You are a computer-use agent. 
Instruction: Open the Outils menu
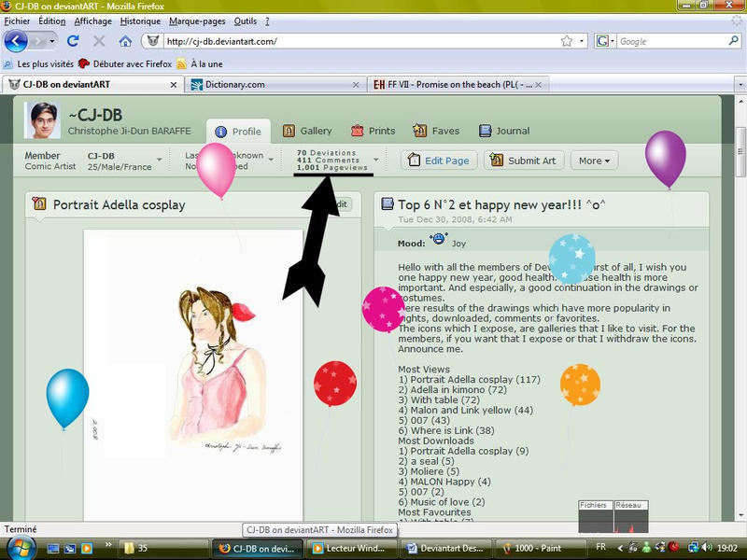click(x=246, y=21)
